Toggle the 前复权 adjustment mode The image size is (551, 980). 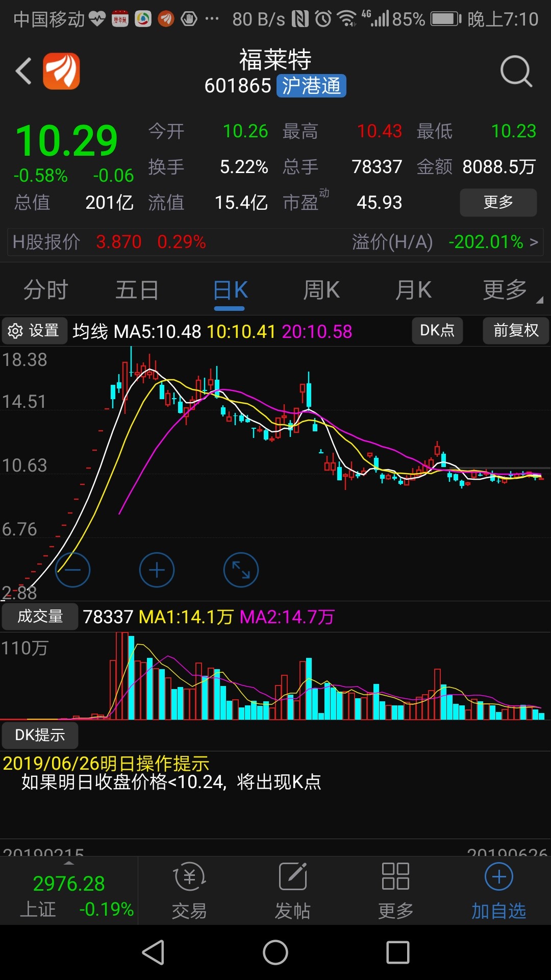516,331
